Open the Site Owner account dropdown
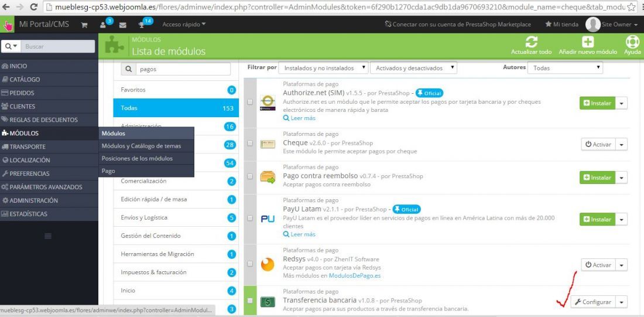This screenshot has width=644, height=317. [x=620, y=25]
